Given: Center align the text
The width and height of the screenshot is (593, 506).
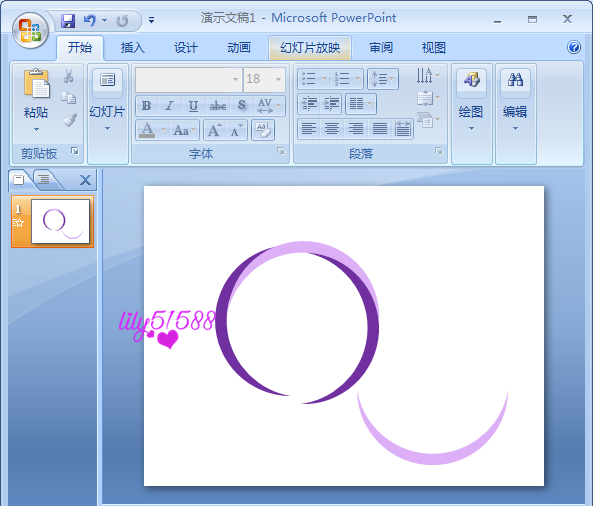Looking at the screenshot, I should point(332,129).
